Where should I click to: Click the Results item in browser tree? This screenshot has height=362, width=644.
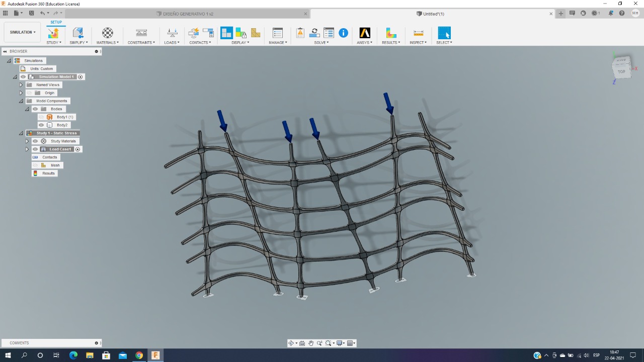pos(48,173)
